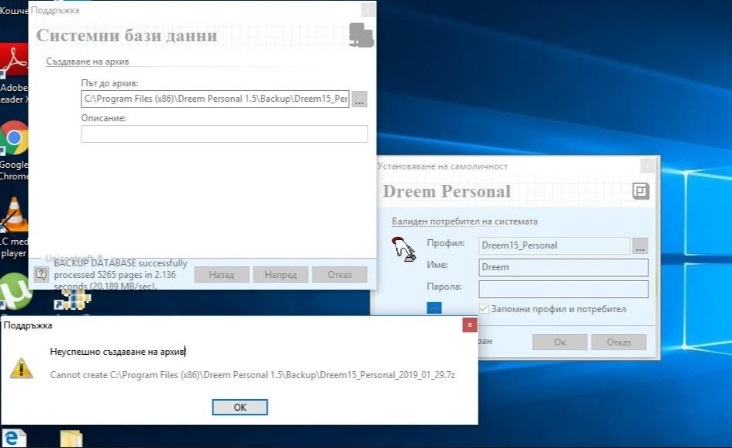Click the hand with key icon

pos(403,249)
